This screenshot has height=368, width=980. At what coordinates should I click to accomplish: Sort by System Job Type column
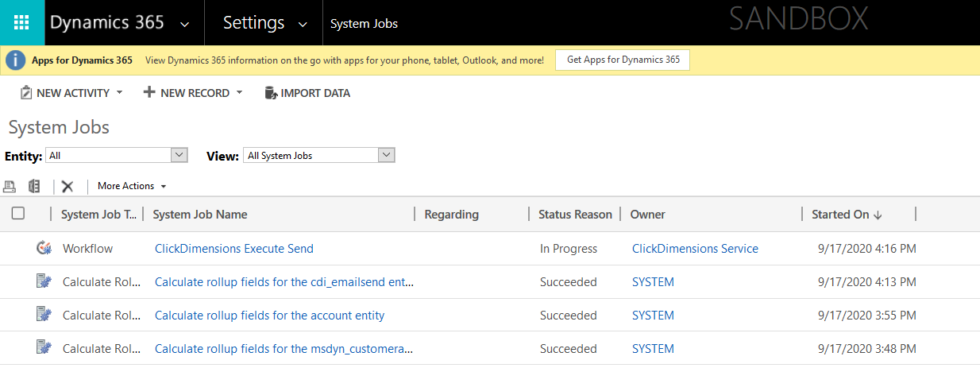[x=98, y=214]
